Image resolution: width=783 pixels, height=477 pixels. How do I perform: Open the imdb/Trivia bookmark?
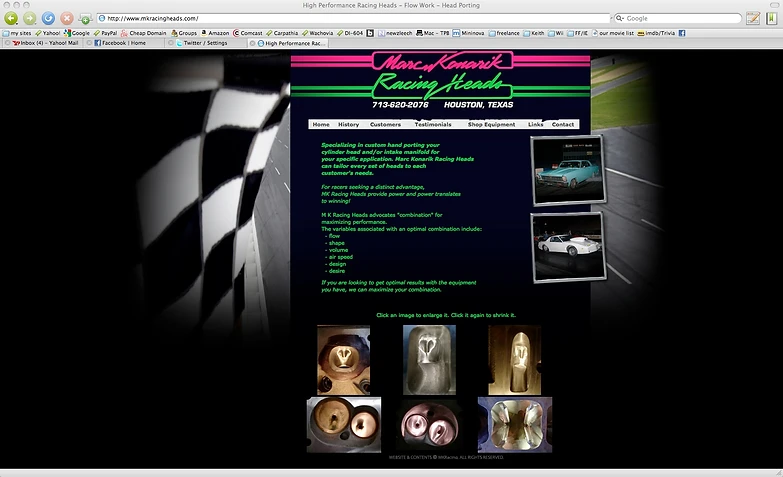[656, 33]
